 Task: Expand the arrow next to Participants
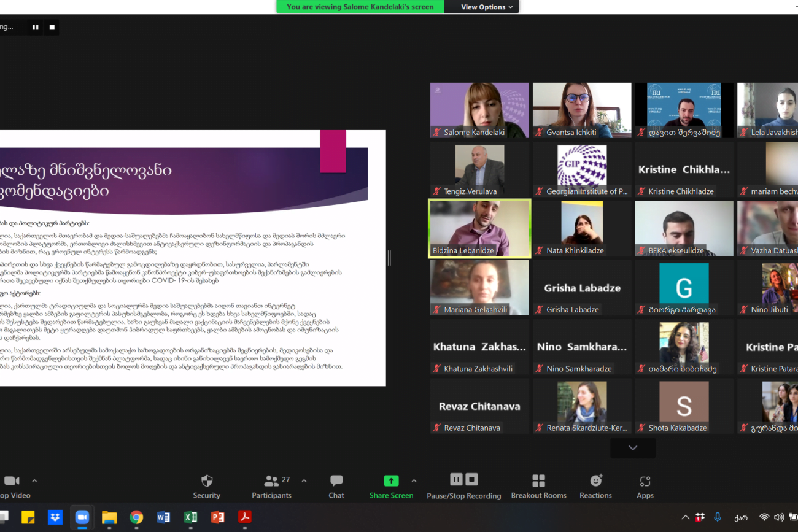304,481
